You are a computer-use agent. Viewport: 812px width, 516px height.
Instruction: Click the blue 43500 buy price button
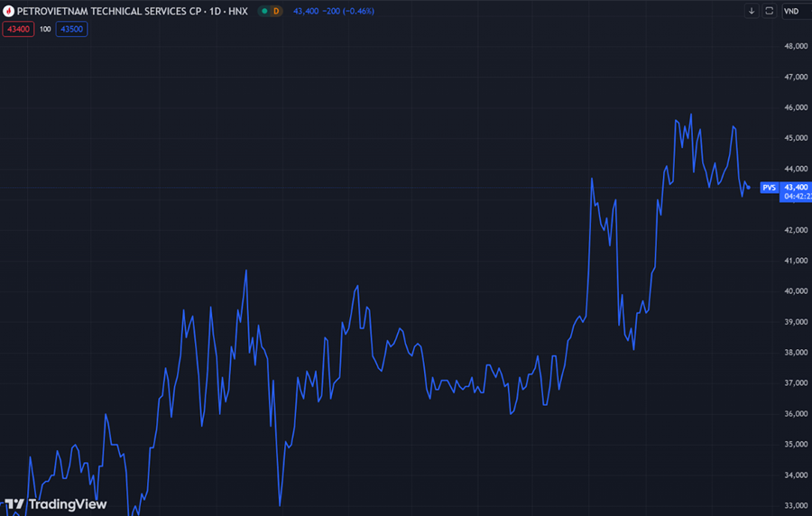(71, 29)
